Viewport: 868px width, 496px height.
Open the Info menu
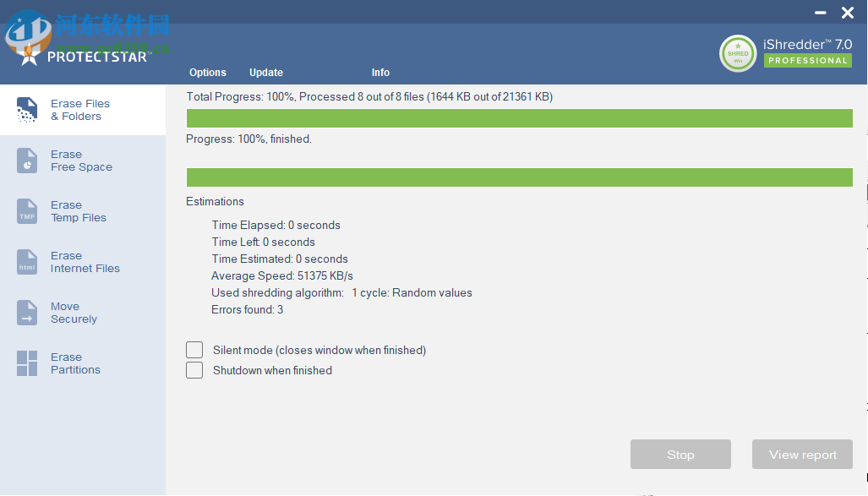(380, 73)
